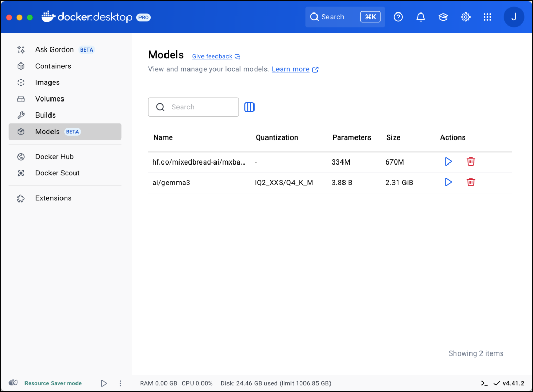Open Docker Hub in the sidebar
This screenshot has width=533, height=392.
65,157
